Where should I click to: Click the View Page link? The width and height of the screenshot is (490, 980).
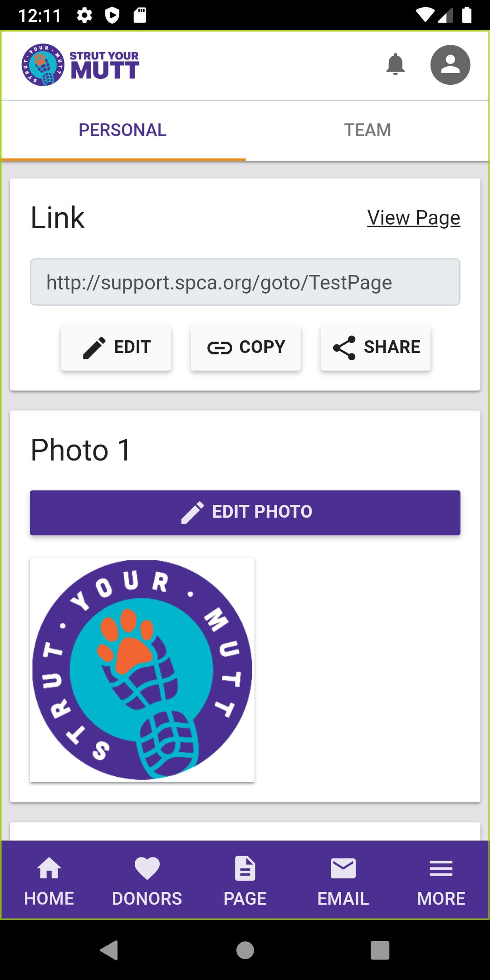(414, 218)
